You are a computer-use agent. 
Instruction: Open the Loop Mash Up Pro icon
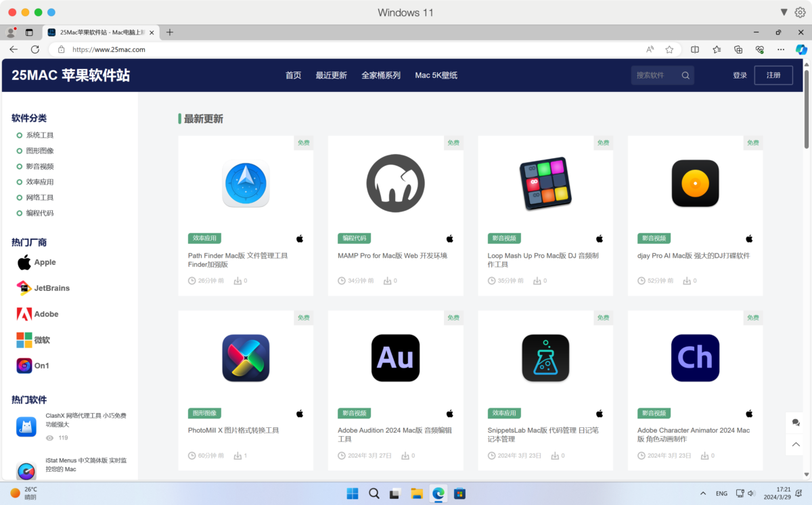(x=545, y=183)
